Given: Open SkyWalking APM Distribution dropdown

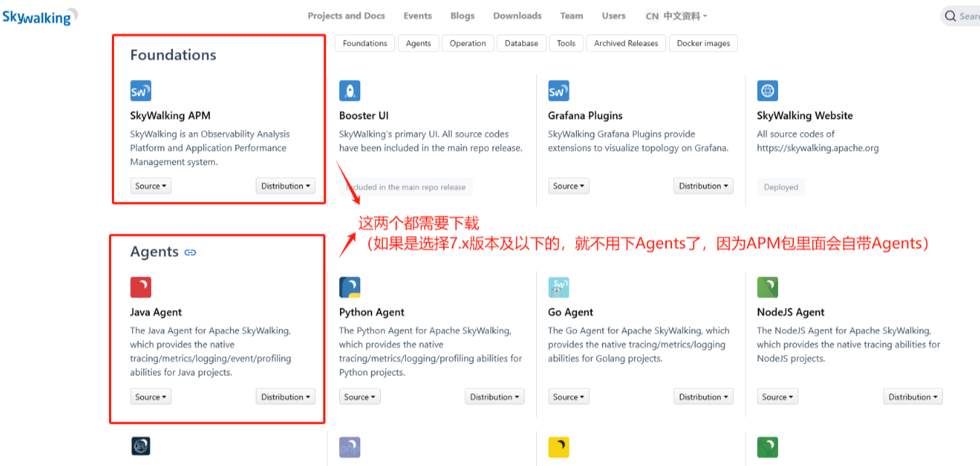Looking at the screenshot, I should click(286, 186).
